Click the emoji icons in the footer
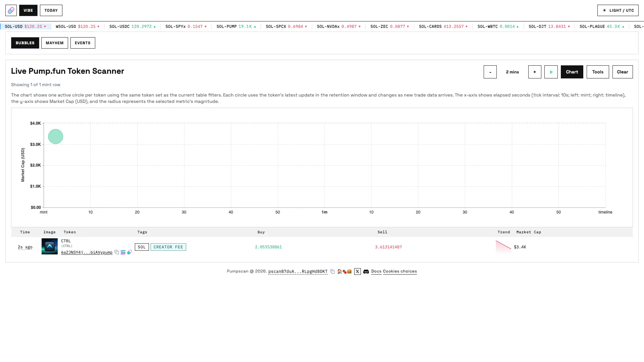Viewport: 644px width, 362px height. tap(344, 271)
